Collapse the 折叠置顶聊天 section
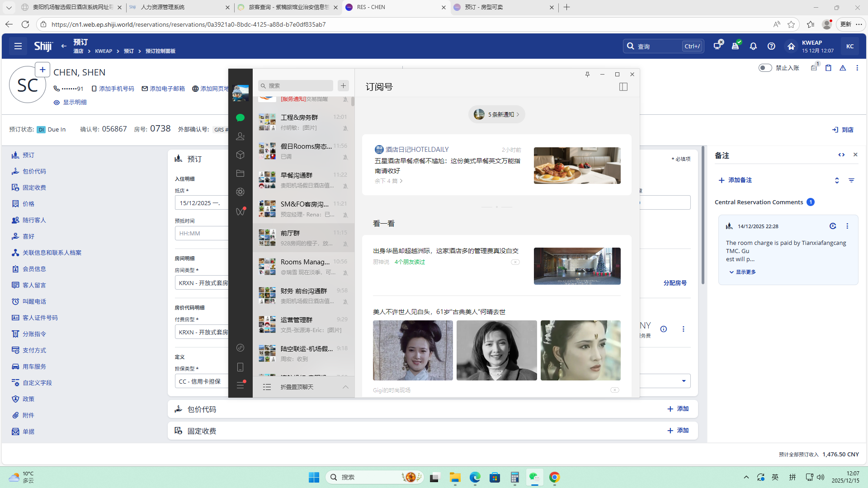 (x=345, y=387)
